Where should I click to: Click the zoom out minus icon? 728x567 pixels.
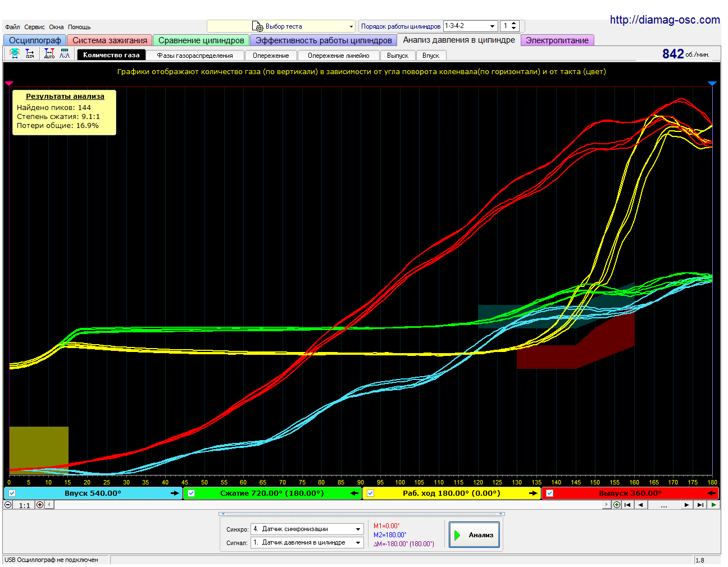tap(8, 505)
